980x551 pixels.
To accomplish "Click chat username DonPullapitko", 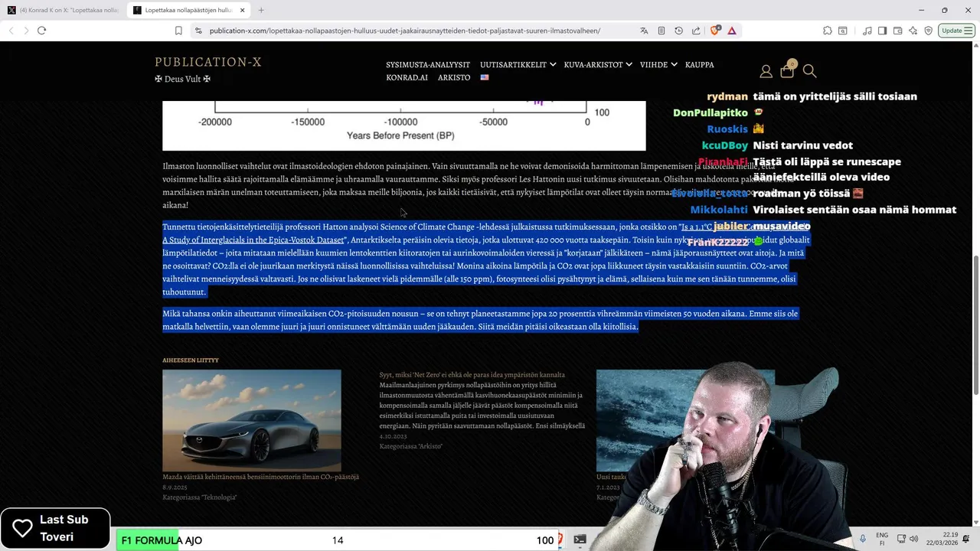I will 710,112.
